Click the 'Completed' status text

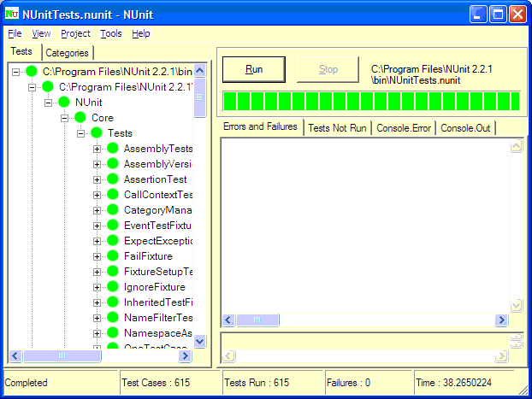point(27,383)
